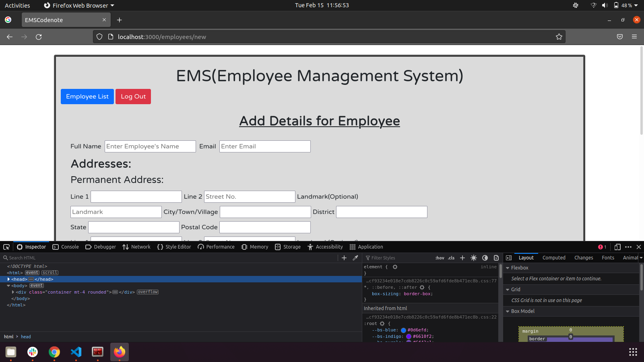Close the EMSCodenote tab
The image size is (644, 362).
(x=104, y=20)
